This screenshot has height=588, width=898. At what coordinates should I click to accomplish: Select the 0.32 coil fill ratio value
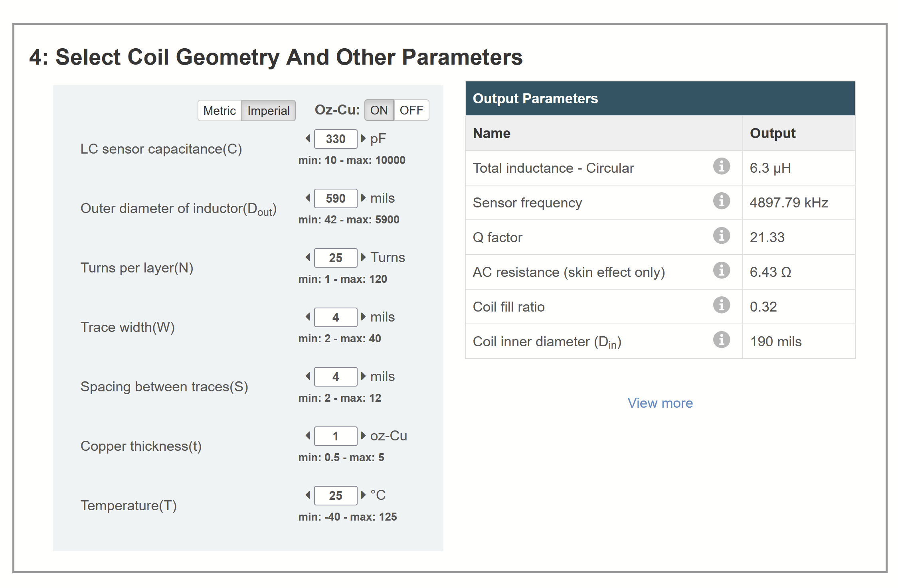[763, 307]
